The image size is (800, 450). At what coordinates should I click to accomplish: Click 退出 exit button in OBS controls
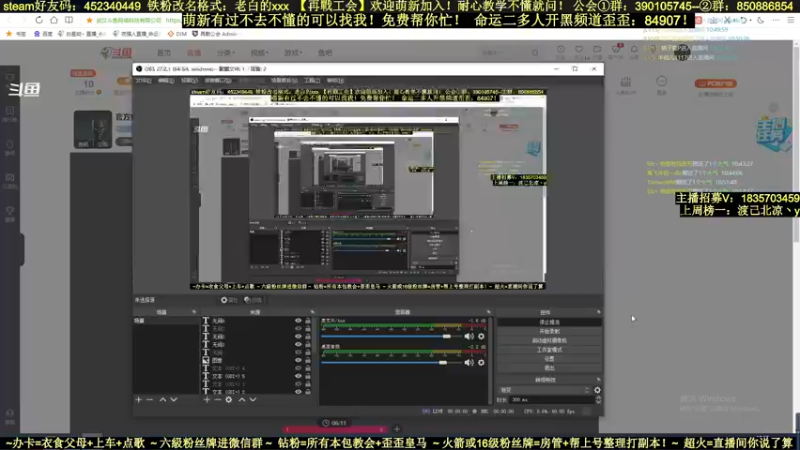[549, 368]
